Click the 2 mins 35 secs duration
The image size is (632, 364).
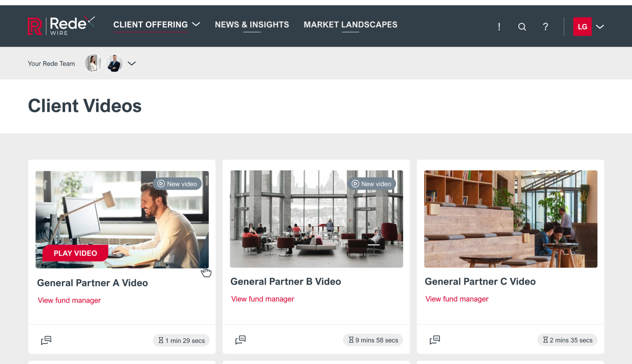(x=567, y=340)
